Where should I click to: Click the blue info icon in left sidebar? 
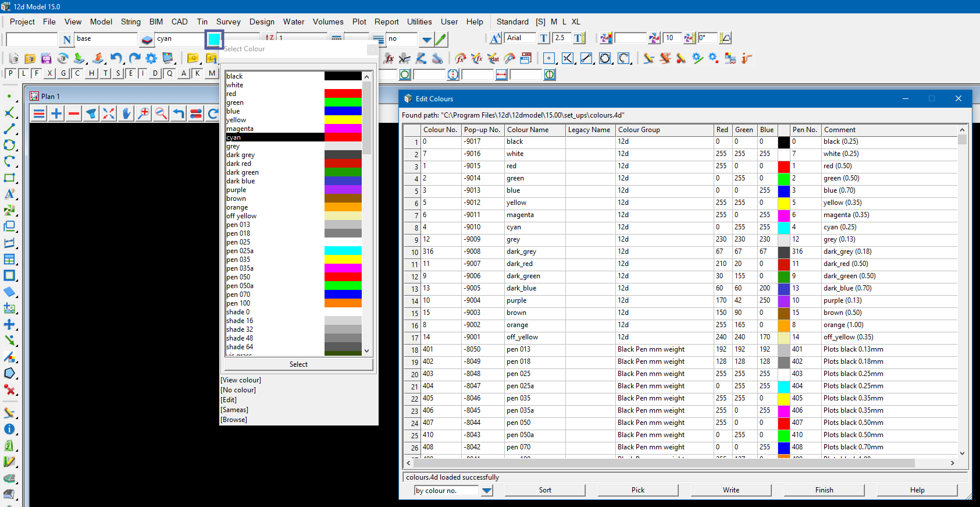[9, 429]
